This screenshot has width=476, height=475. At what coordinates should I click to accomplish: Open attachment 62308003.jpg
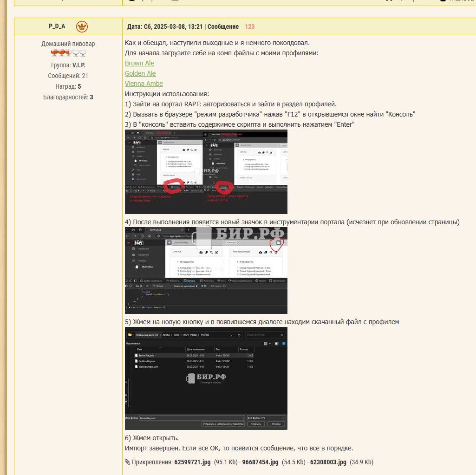pyautogui.click(x=328, y=462)
